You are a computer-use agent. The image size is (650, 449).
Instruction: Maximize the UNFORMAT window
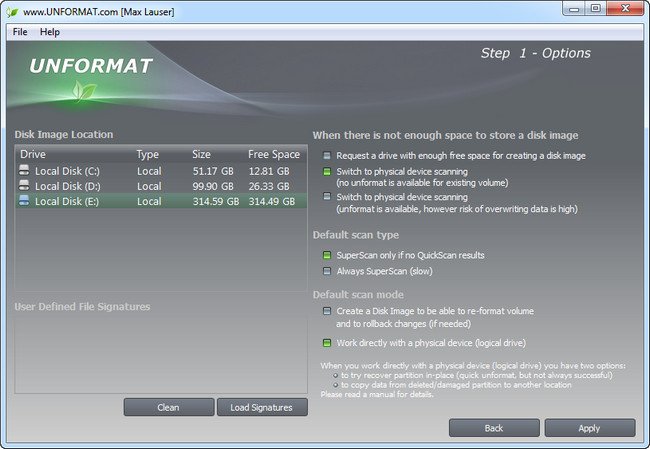[x=596, y=9]
